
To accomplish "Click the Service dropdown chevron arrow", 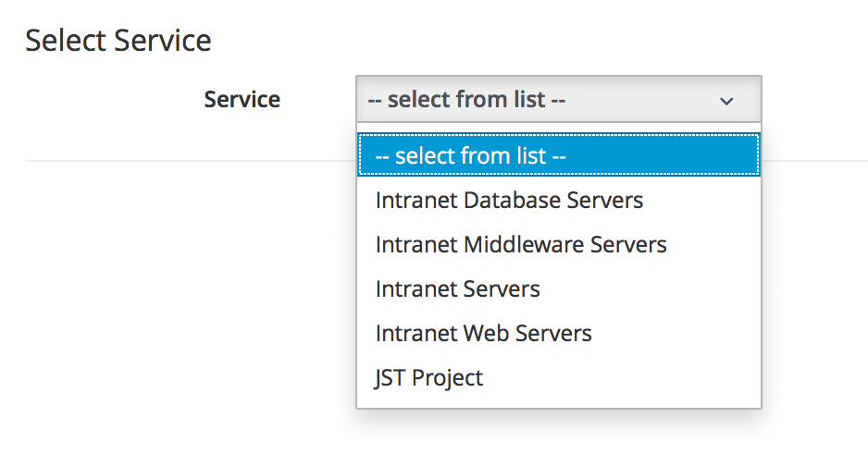I will pos(726,100).
